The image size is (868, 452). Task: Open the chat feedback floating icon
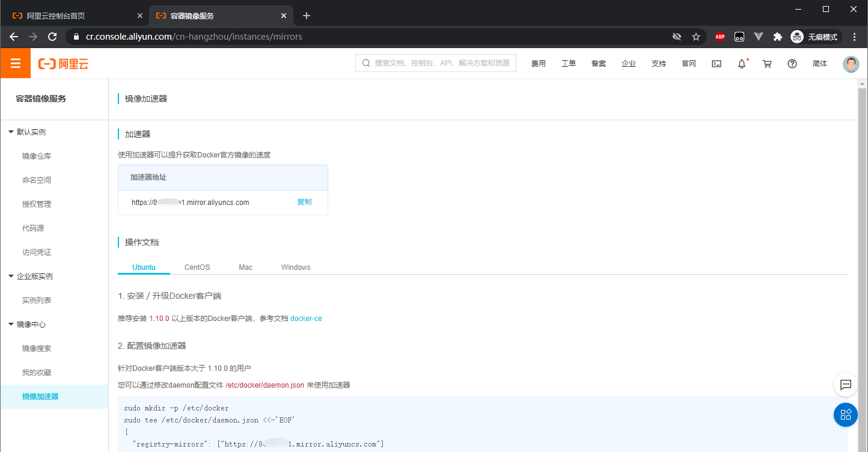point(846,385)
